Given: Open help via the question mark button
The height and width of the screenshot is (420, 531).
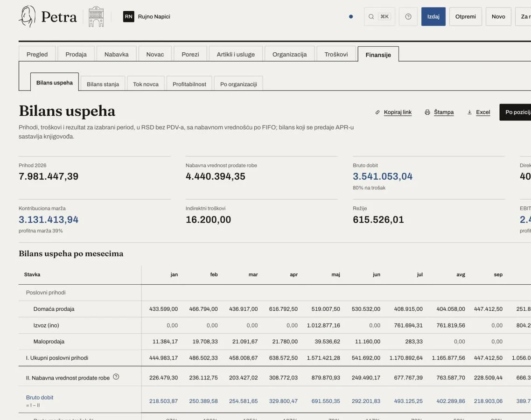Looking at the screenshot, I should [x=408, y=17].
